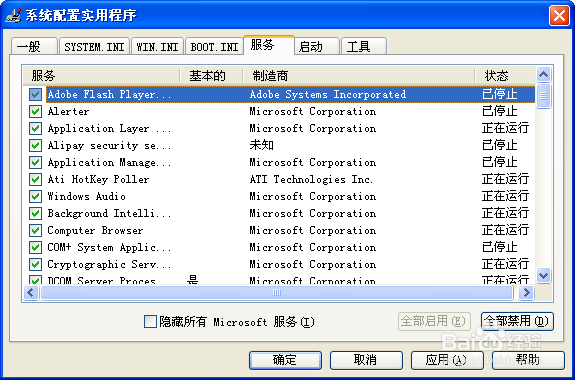
Task: Click the vertical scrollbar thumb
Action: (x=543, y=96)
